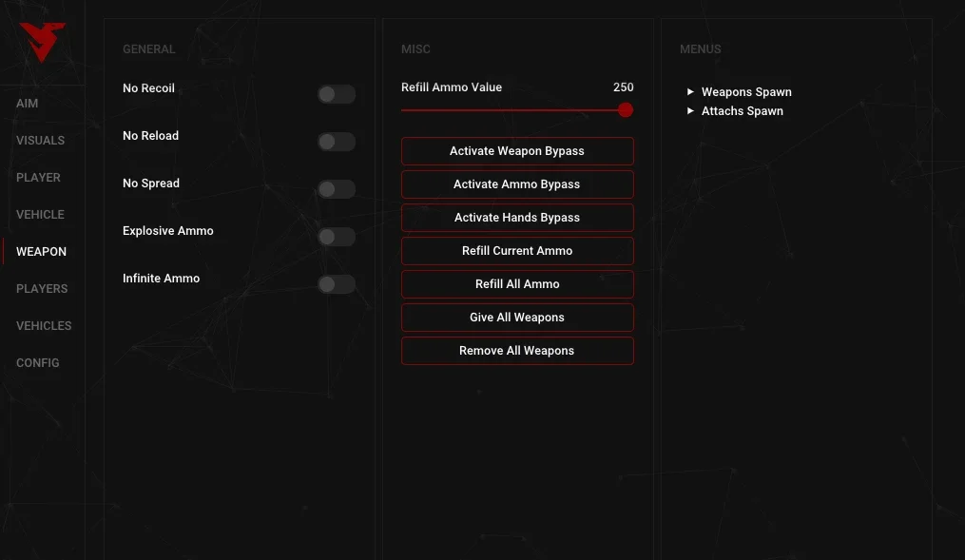Click Activate Hands Bypass button
The width and height of the screenshot is (965, 560).
pos(517,217)
